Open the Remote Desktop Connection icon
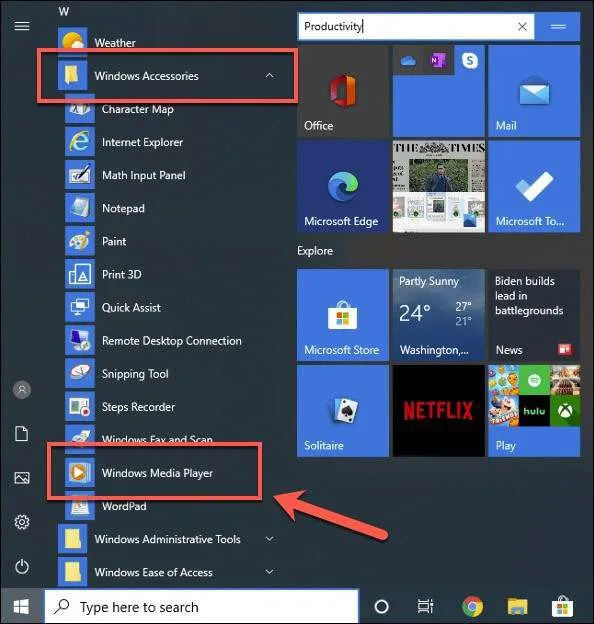 point(80,340)
